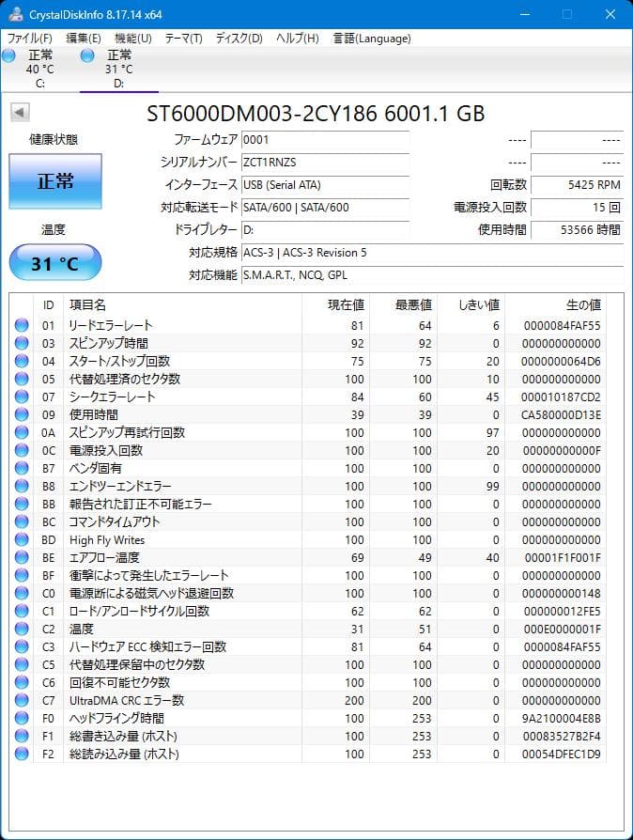
Task: Click the serial number field ZCT1RNZS
Action: [x=325, y=163]
